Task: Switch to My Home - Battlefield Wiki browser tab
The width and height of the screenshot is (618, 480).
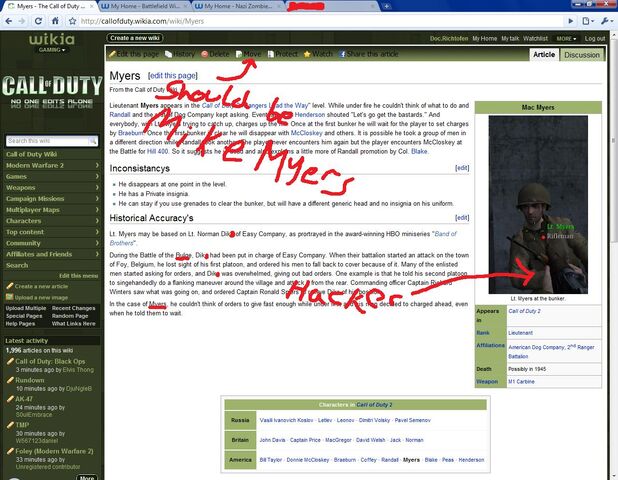Action: point(144,6)
